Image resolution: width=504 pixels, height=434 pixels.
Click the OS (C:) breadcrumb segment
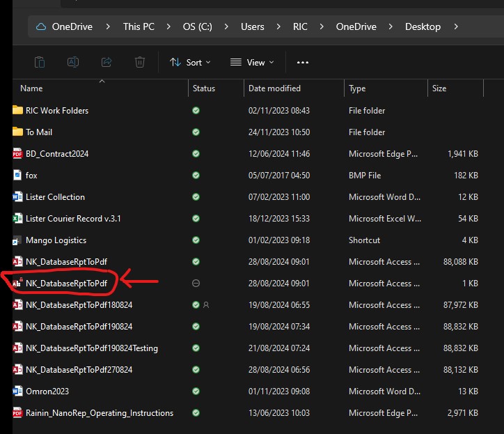click(x=198, y=26)
